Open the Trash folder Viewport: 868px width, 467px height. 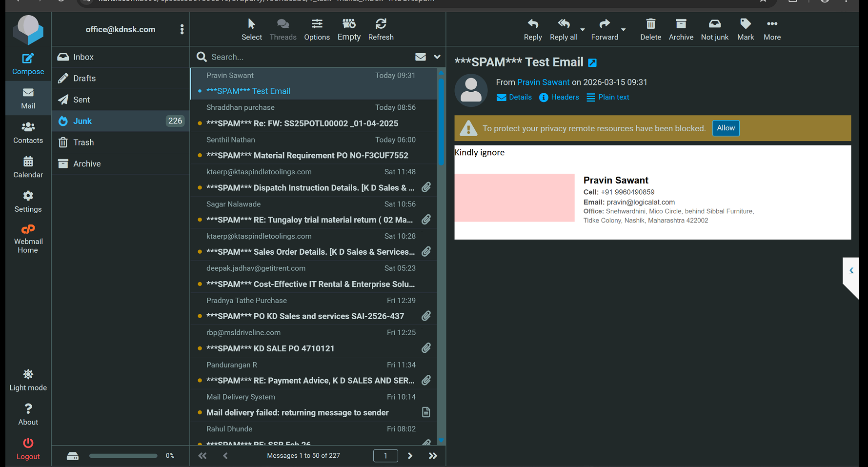(83, 142)
